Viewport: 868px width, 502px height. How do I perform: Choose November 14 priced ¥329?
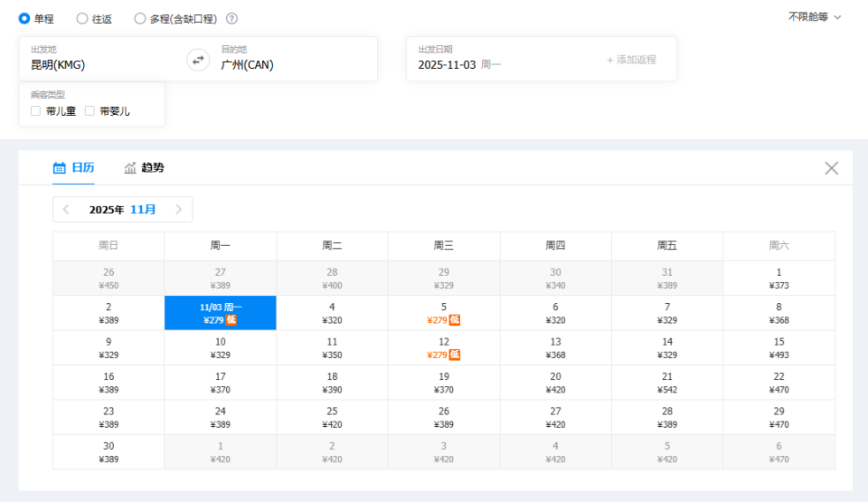667,348
